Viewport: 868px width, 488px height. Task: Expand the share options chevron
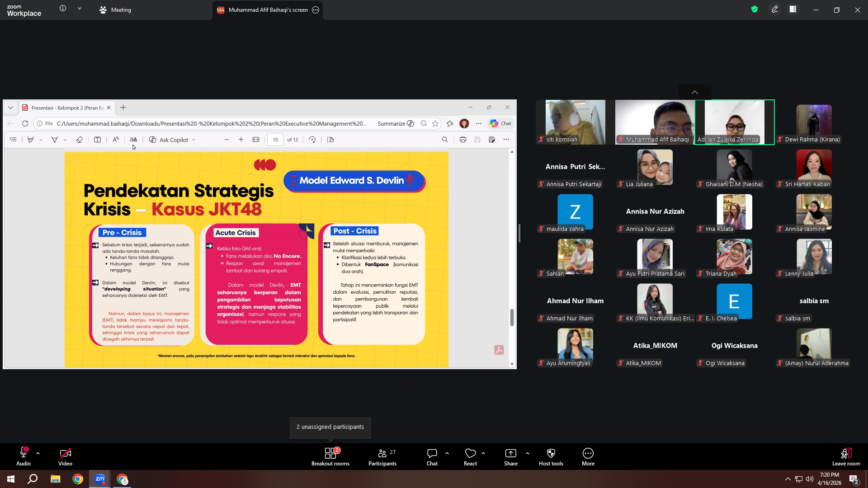528,453
